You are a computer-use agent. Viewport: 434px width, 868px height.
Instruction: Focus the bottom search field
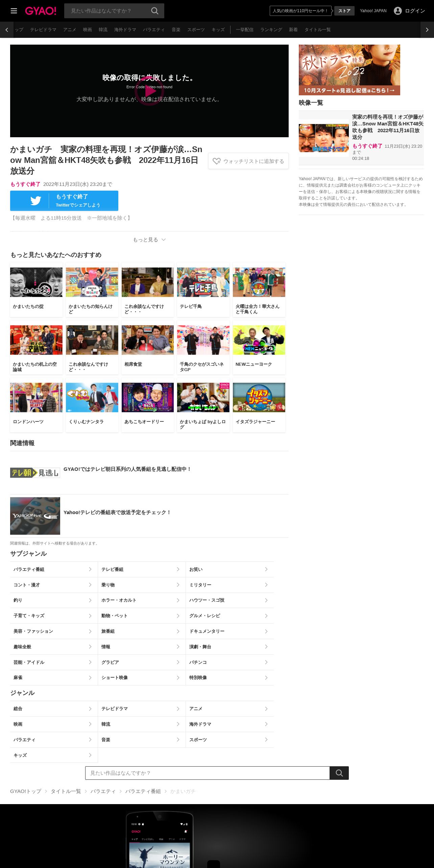pos(208,773)
